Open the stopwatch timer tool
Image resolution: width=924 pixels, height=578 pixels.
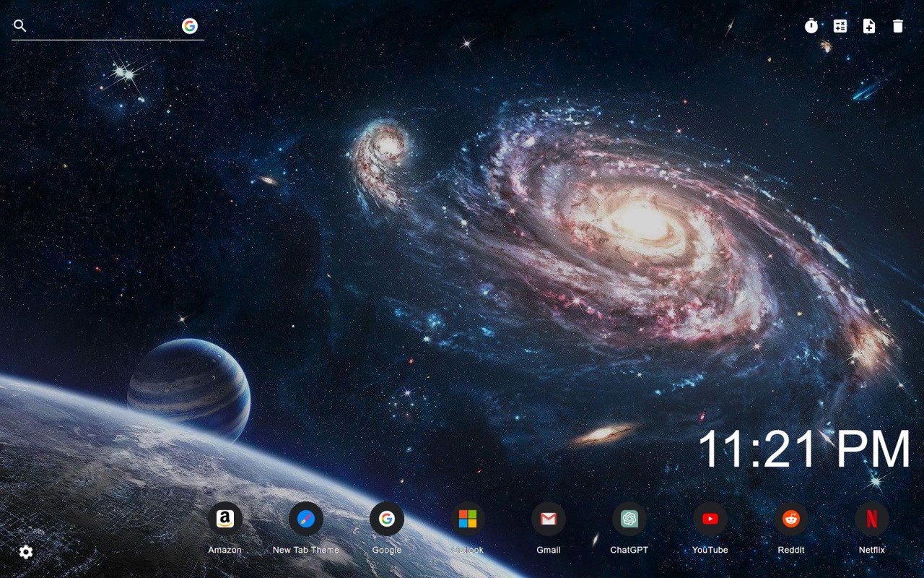click(x=811, y=26)
